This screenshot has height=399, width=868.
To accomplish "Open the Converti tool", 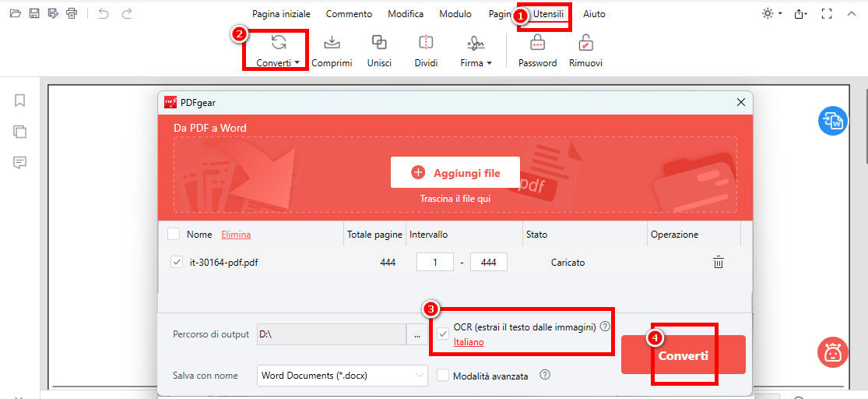I will (x=279, y=51).
